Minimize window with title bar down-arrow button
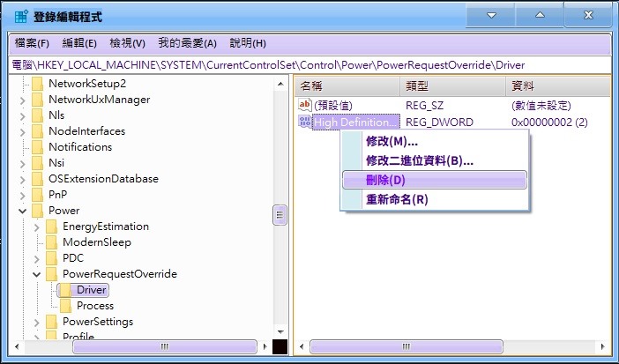This screenshot has width=619, height=364. pos(490,15)
